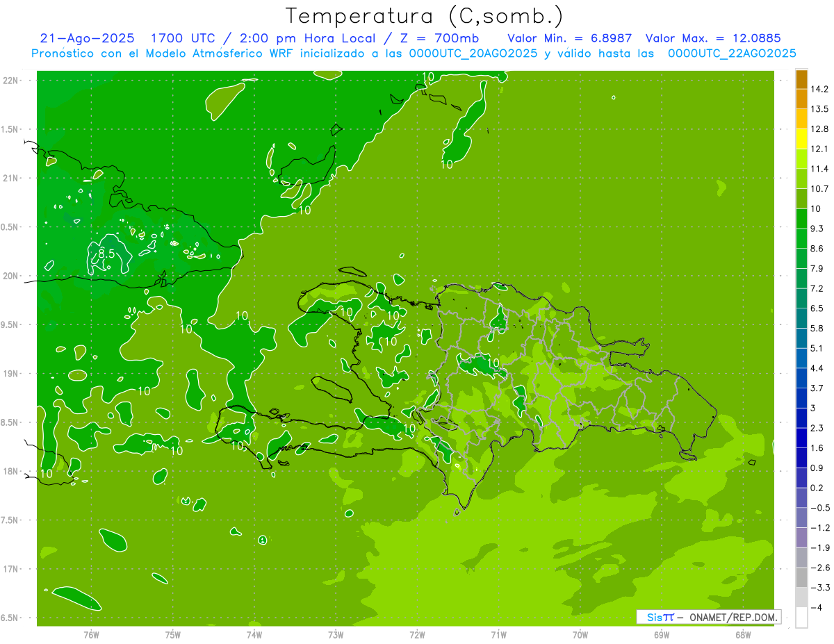
Task: Click the color bar value "5.1"
Action: point(817,348)
